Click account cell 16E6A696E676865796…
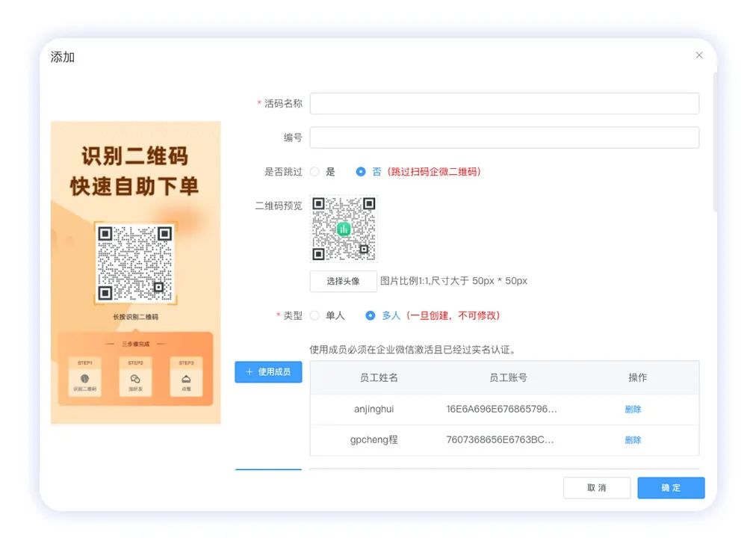The width and height of the screenshot is (756, 550). [501, 409]
